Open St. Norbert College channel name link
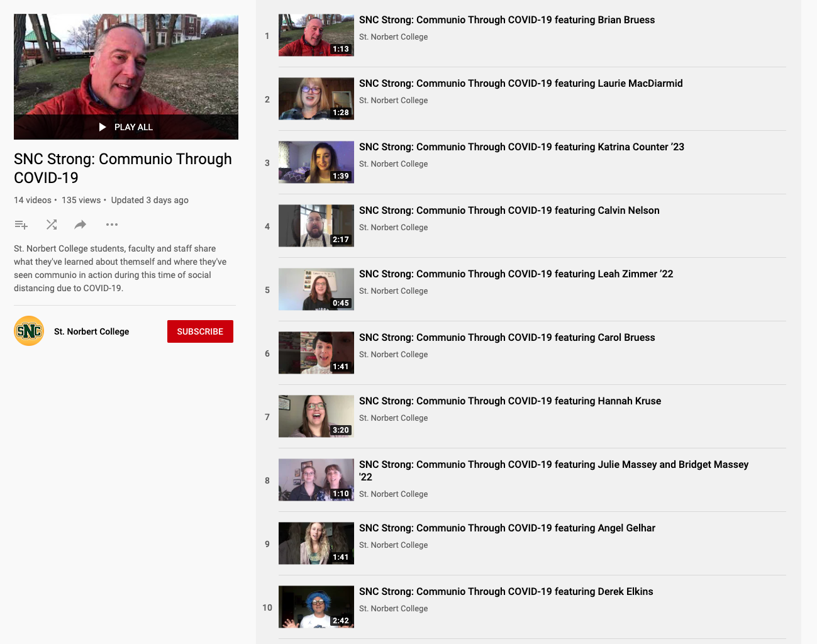This screenshot has height=644, width=817. [x=91, y=331]
